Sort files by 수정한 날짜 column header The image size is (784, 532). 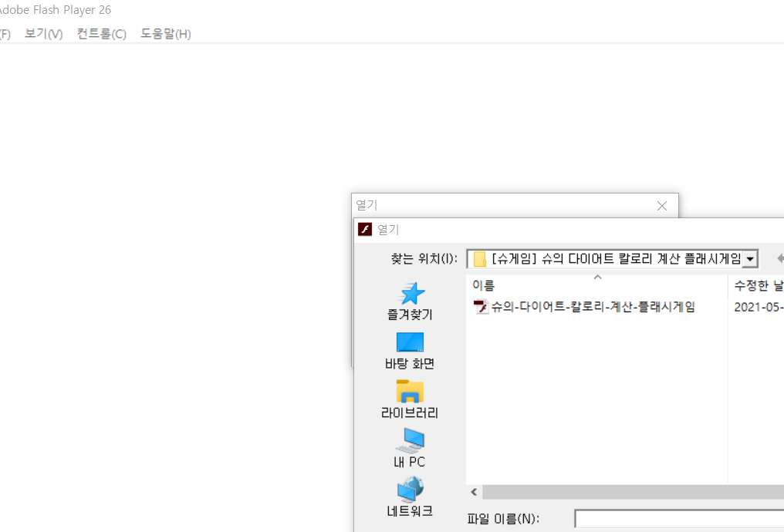(x=758, y=285)
